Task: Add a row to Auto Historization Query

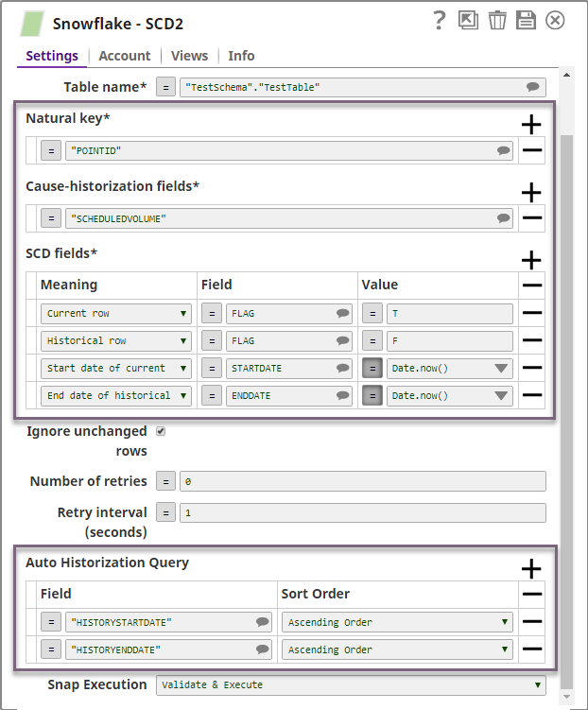Action: (x=531, y=568)
